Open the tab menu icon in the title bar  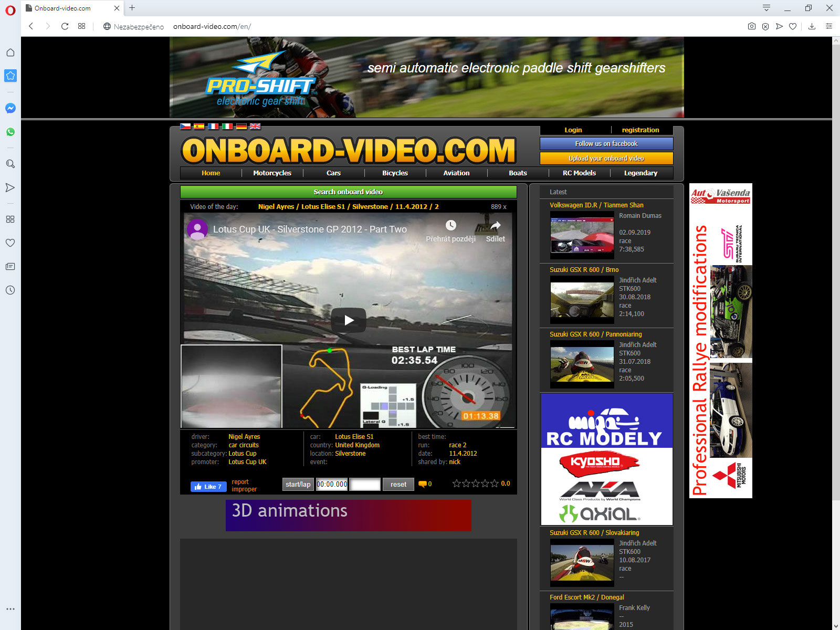[766, 8]
